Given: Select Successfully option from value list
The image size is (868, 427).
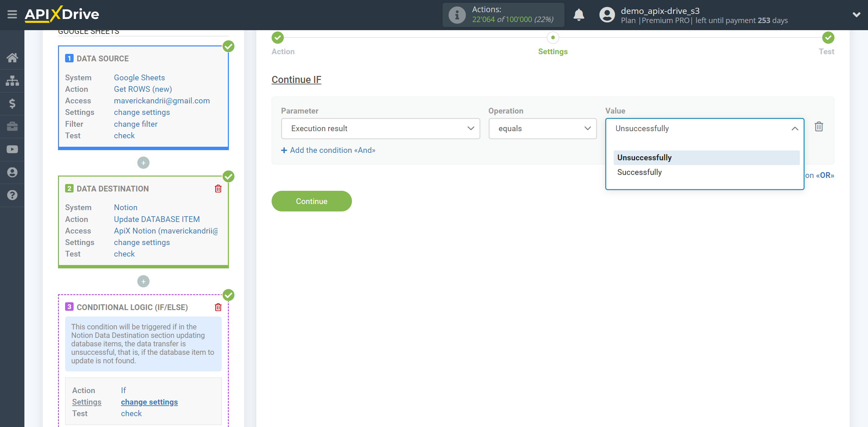Looking at the screenshot, I should pyautogui.click(x=639, y=172).
